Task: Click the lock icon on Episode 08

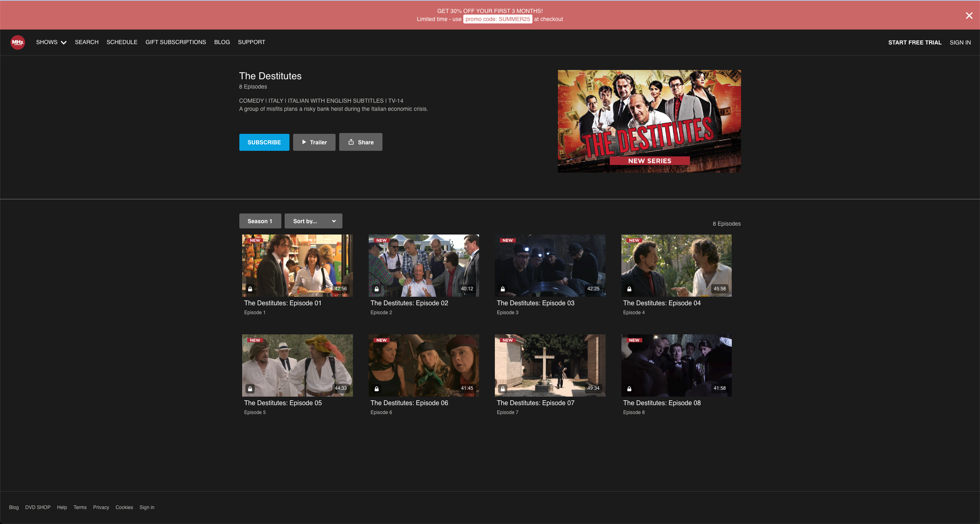Action: pyautogui.click(x=629, y=389)
